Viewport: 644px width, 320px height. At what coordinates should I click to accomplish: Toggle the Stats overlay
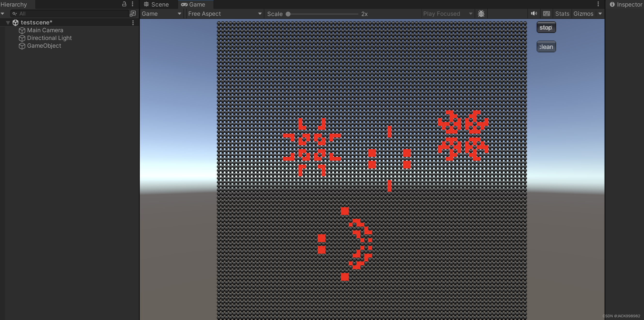(x=562, y=14)
